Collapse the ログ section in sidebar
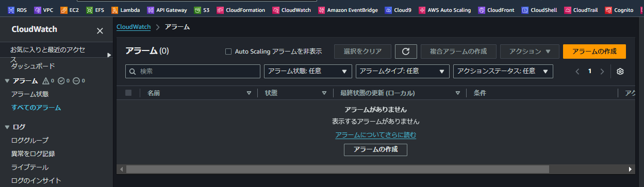The width and height of the screenshot is (644, 187). point(7,127)
